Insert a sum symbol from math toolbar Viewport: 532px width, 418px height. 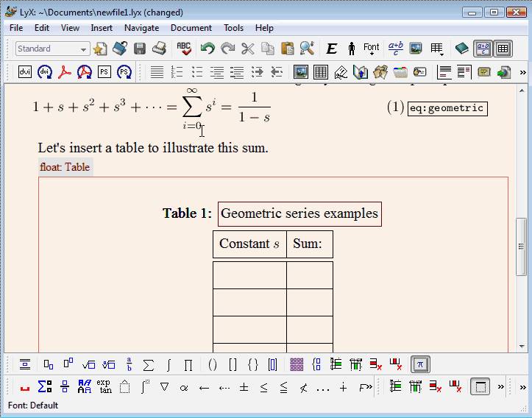(148, 364)
